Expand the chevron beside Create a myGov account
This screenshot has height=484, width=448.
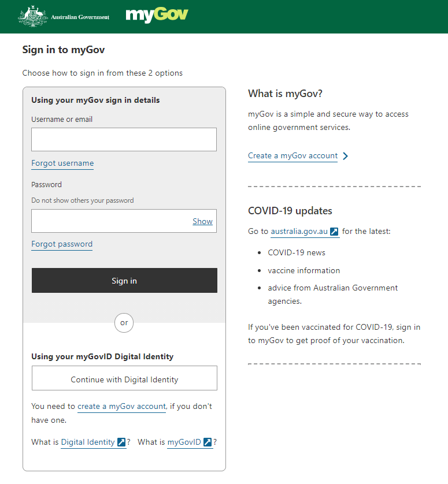tap(346, 155)
